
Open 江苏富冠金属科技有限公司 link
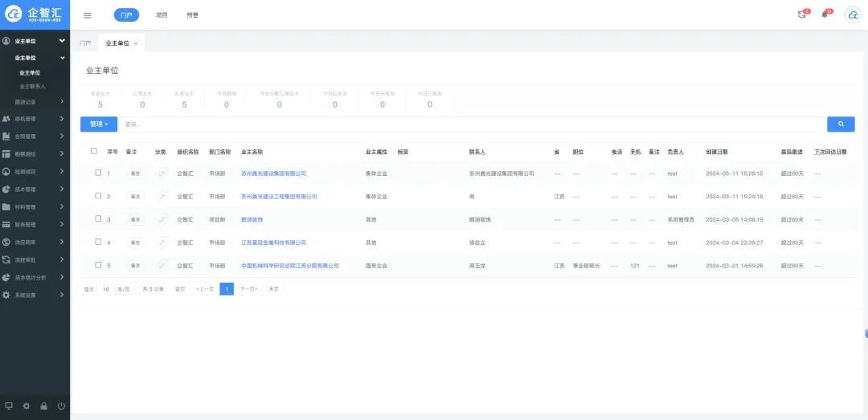click(273, 243)
